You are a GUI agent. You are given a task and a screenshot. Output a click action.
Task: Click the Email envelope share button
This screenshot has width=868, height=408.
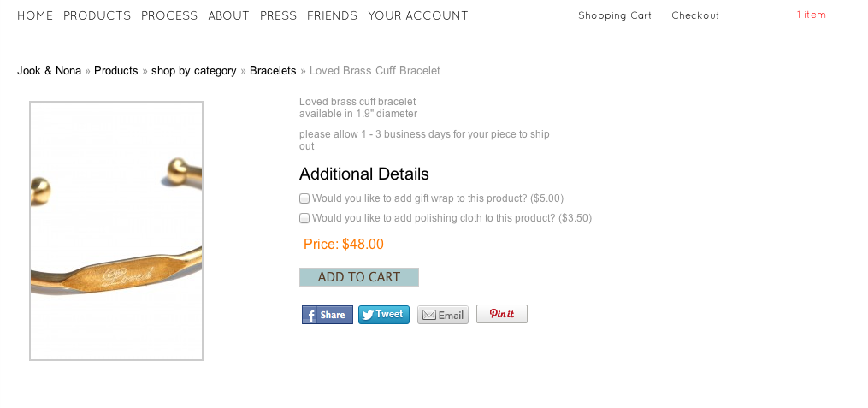pyautogui.click(x=443, y=315)
